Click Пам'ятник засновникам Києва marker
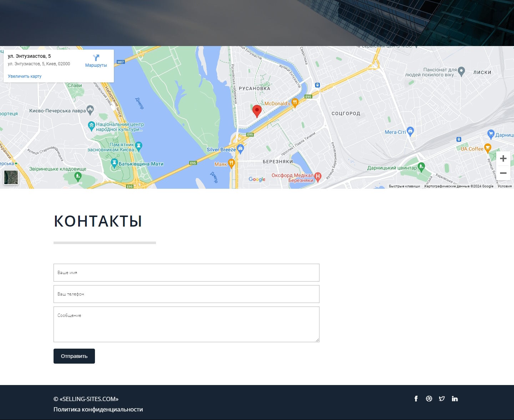Screen dimensions: 514x420 [139, 146]
